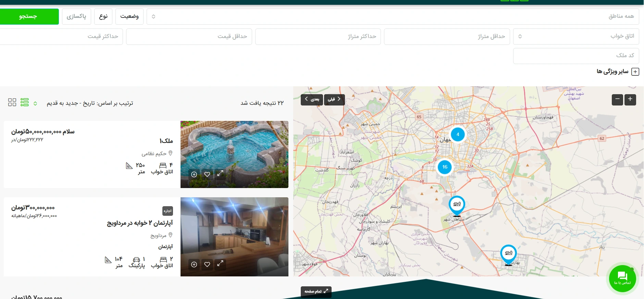Click the قبلی map navigation button

coord(334,99)
